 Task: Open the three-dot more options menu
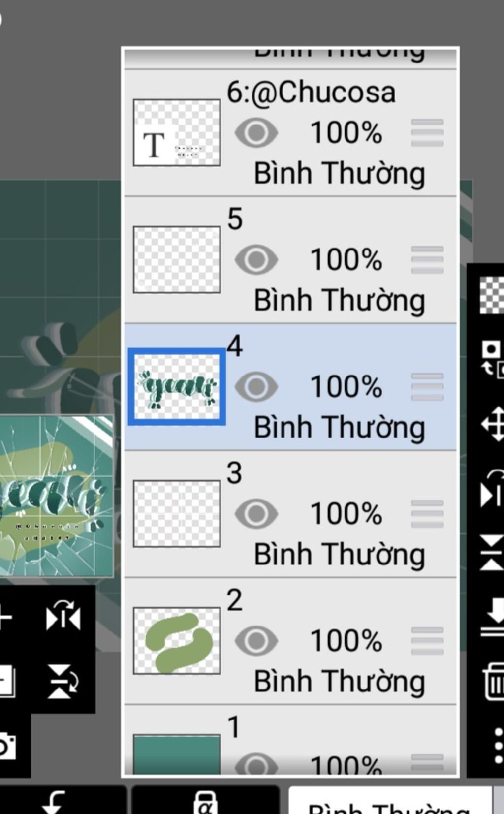pyautogui.click(x=498, y=746)
